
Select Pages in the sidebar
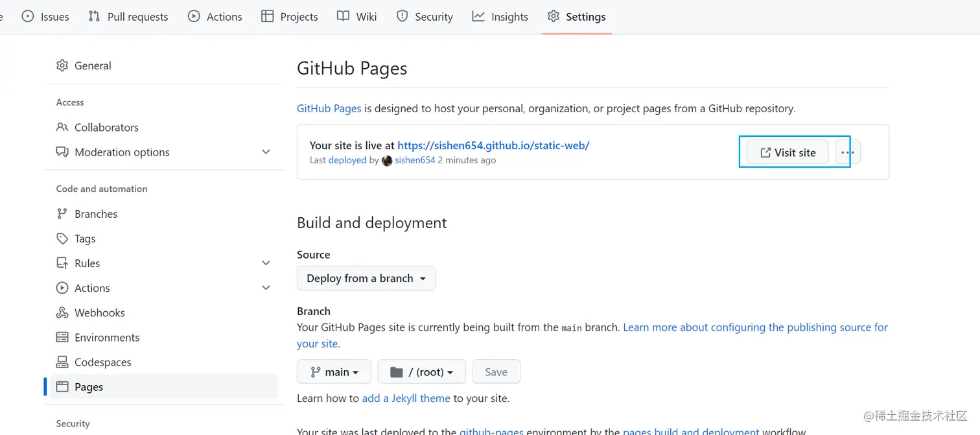click(x=164, y=387)
